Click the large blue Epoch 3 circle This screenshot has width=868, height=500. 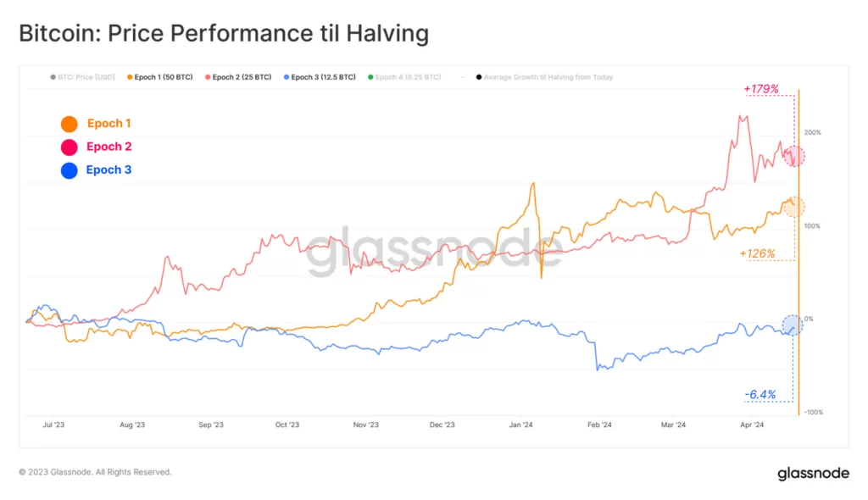70,170
